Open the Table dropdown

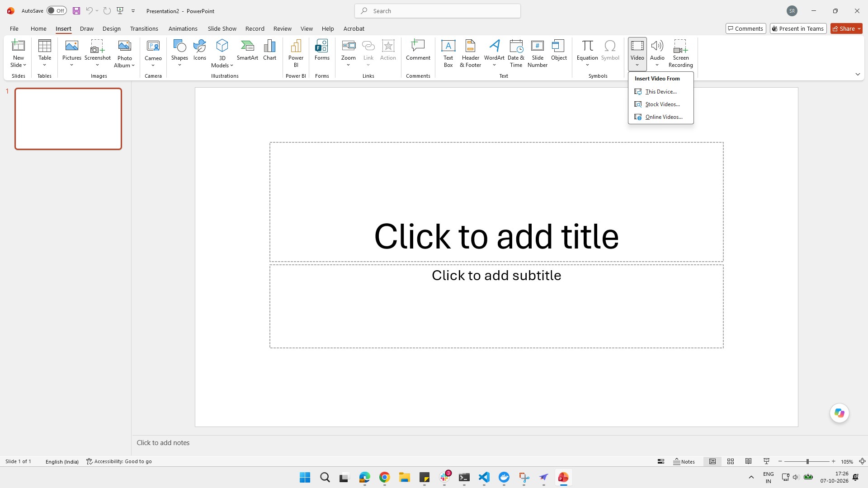pos(45,65)
